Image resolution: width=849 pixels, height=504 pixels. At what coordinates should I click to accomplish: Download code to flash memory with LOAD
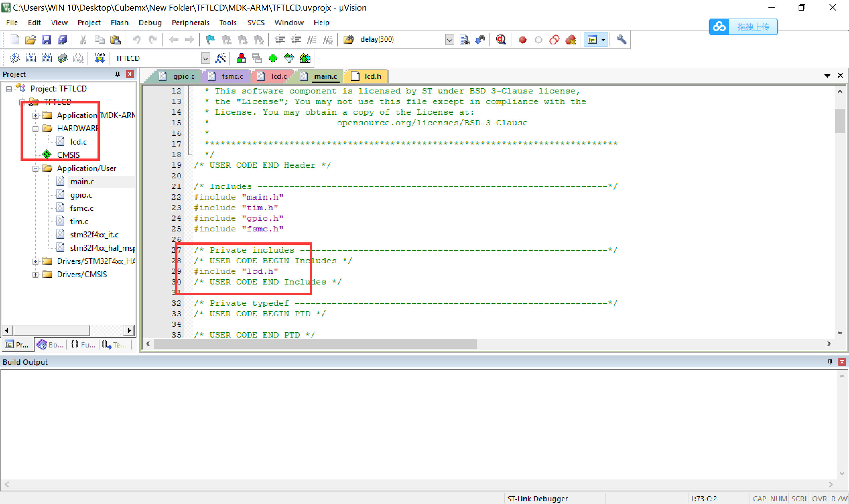(100, 58)
